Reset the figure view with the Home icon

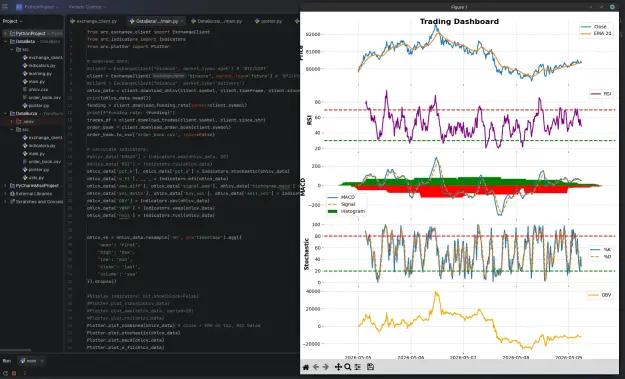pyautogui.click(x=306, y=367)
